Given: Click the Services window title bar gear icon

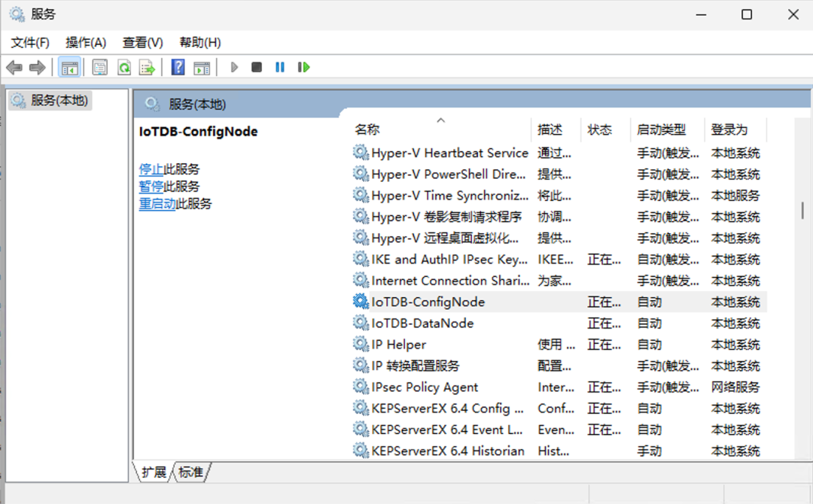Looking at the screenshot, I should click(17, 14).
